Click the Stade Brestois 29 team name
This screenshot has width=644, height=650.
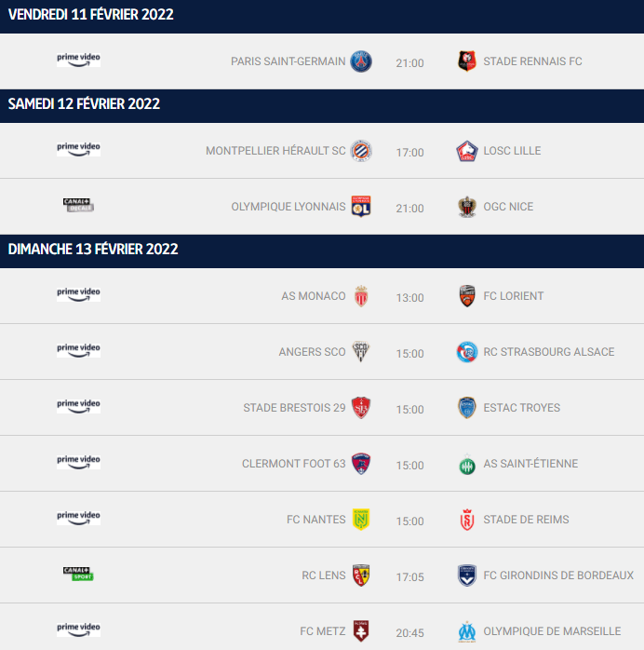click(x=294, y=408)
